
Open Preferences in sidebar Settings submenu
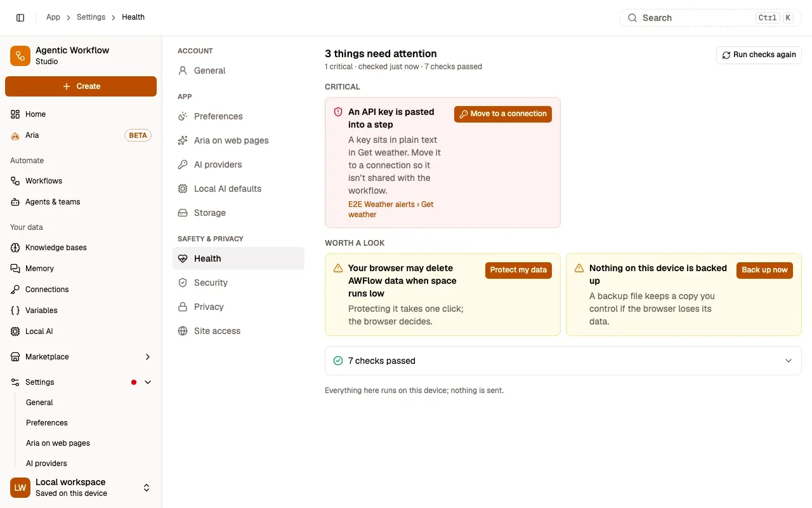coord(46,423)
